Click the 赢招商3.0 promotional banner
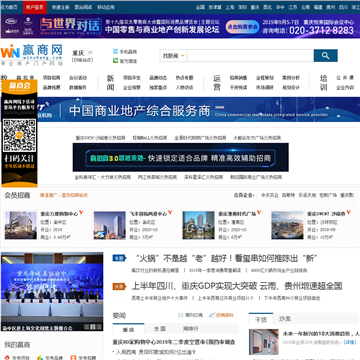The height and width of the screenshot is (360, 360). 181,157
